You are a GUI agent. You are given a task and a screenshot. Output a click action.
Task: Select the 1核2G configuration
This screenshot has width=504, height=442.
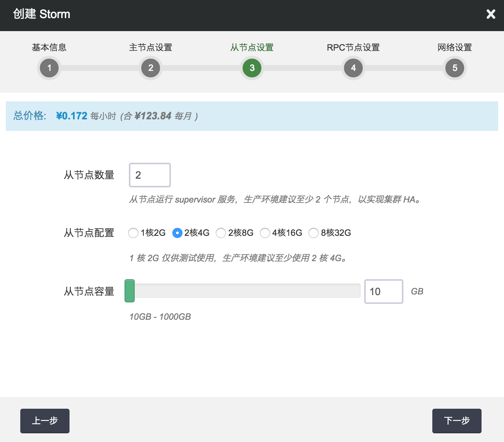point(133,233)
